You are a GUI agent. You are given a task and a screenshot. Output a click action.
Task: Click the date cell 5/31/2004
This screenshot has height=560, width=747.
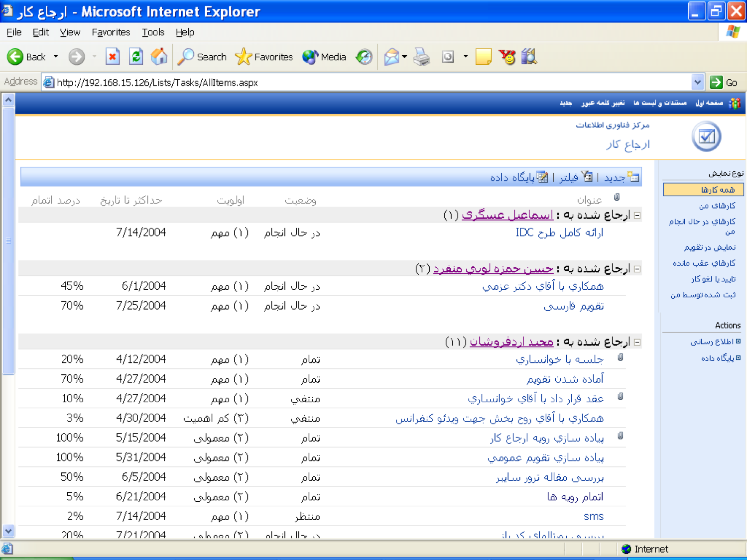click(141, 457)
